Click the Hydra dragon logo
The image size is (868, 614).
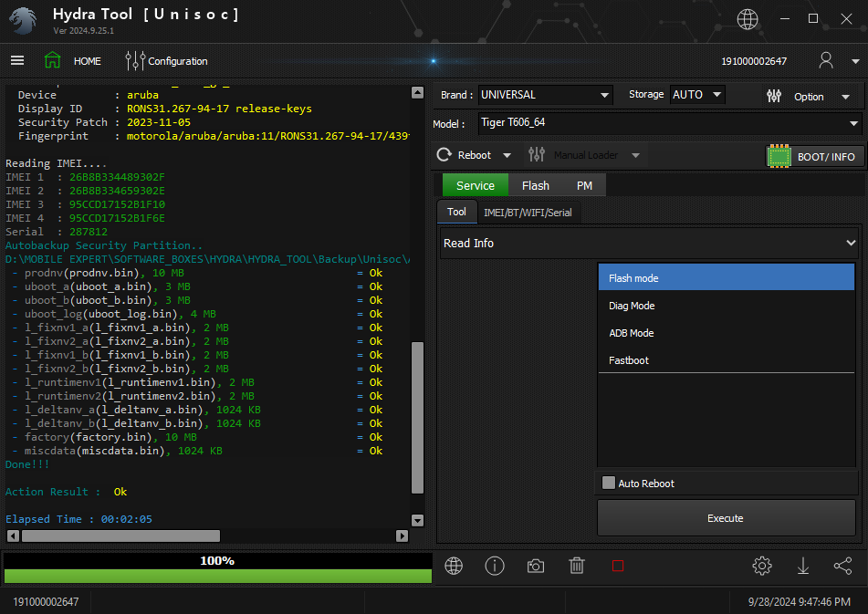[24, 21]
